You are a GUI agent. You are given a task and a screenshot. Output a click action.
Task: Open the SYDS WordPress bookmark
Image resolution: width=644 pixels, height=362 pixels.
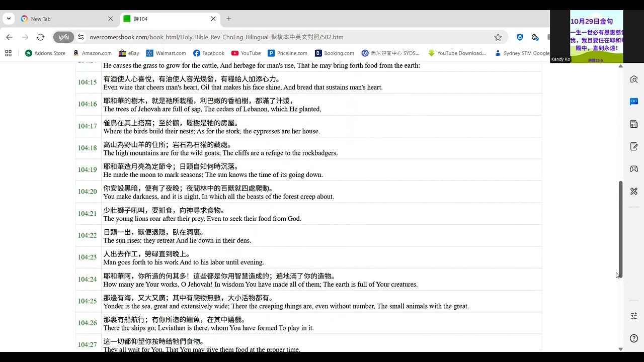[390, 53]
